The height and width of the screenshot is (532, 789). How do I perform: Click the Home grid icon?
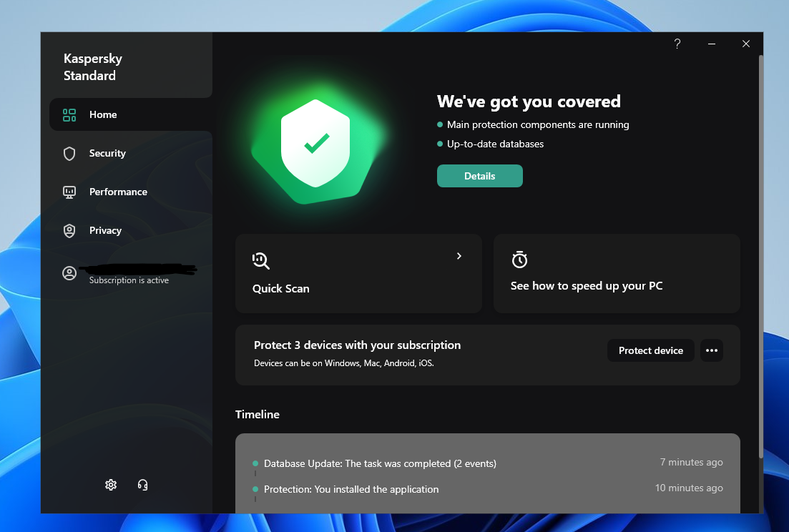click(x=69, y=115)
